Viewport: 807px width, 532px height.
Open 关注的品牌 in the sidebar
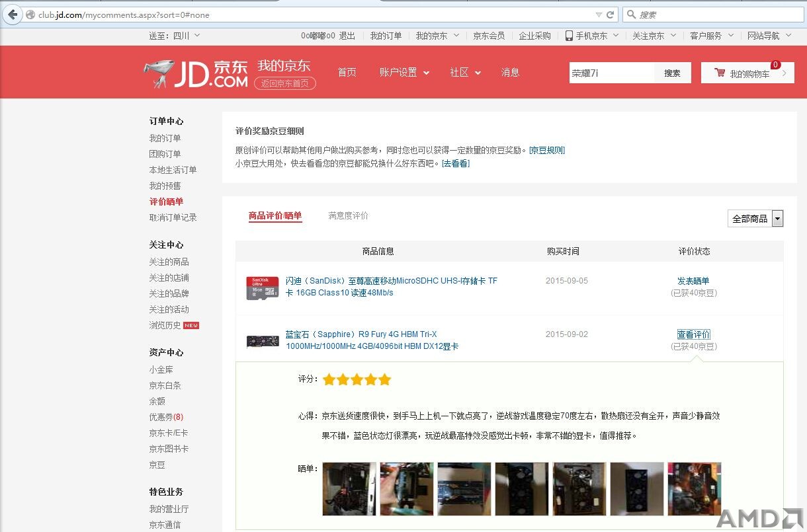(169, 293)
